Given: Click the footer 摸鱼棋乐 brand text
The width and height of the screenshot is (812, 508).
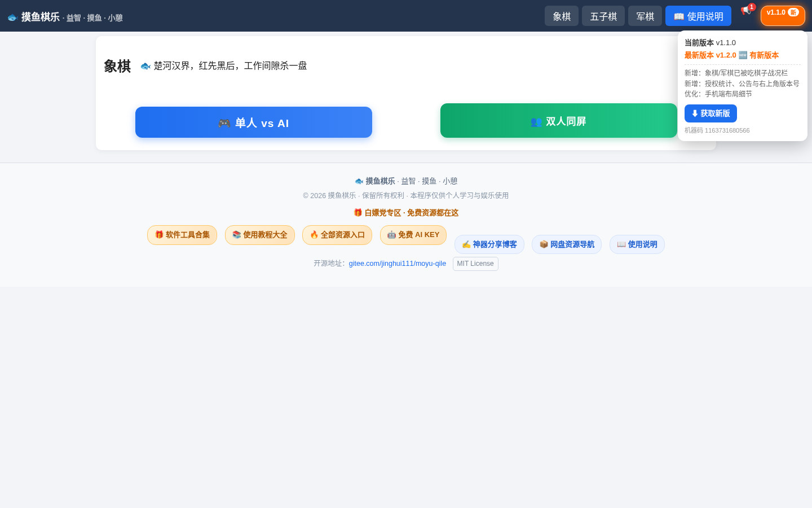Looking at the screenshot, I should coord(380,181).
